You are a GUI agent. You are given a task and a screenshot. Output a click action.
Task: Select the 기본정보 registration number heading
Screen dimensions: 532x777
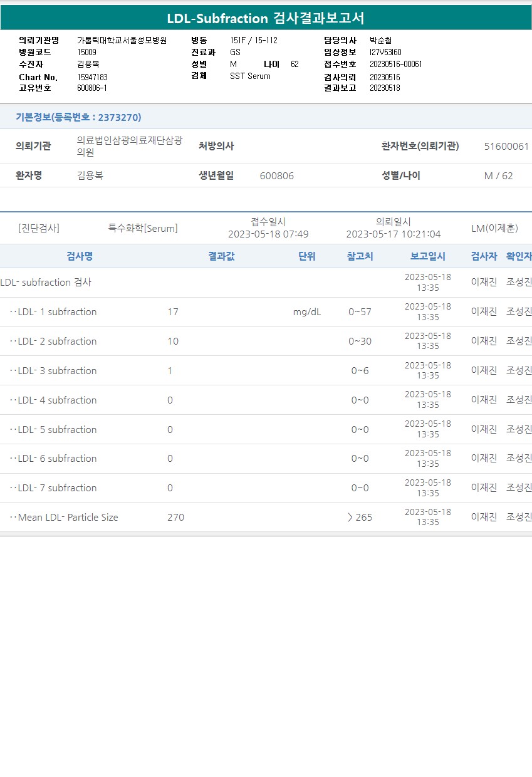tap(78, 117)
